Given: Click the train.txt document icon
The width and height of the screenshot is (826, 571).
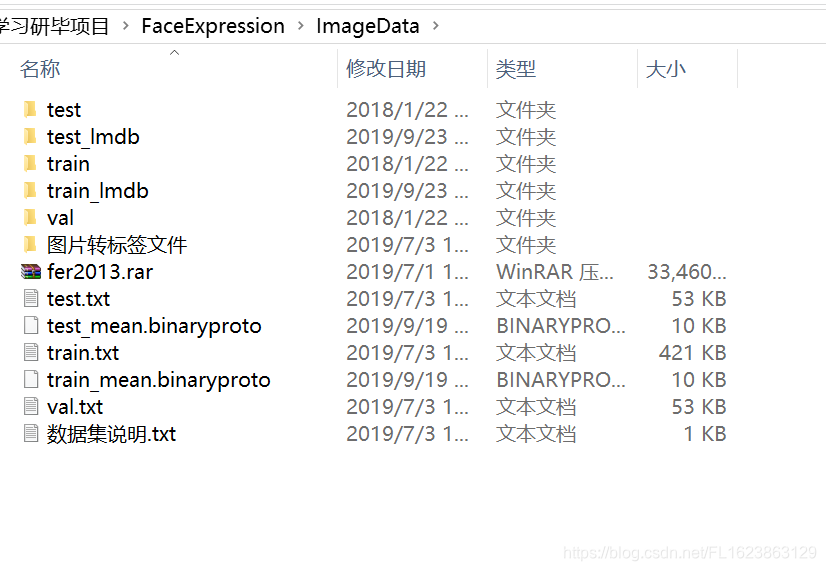Looking at the screenshot, I should 31,353.
